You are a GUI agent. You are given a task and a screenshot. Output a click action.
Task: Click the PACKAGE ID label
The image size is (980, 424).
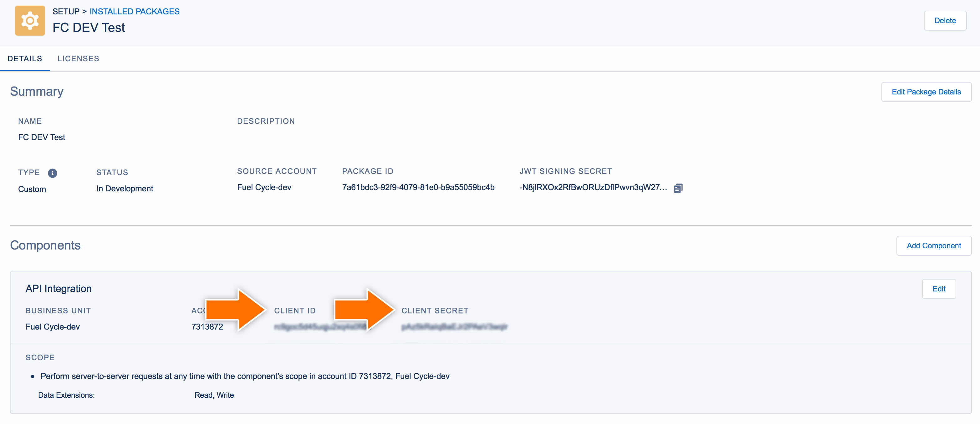coord(367,171)
